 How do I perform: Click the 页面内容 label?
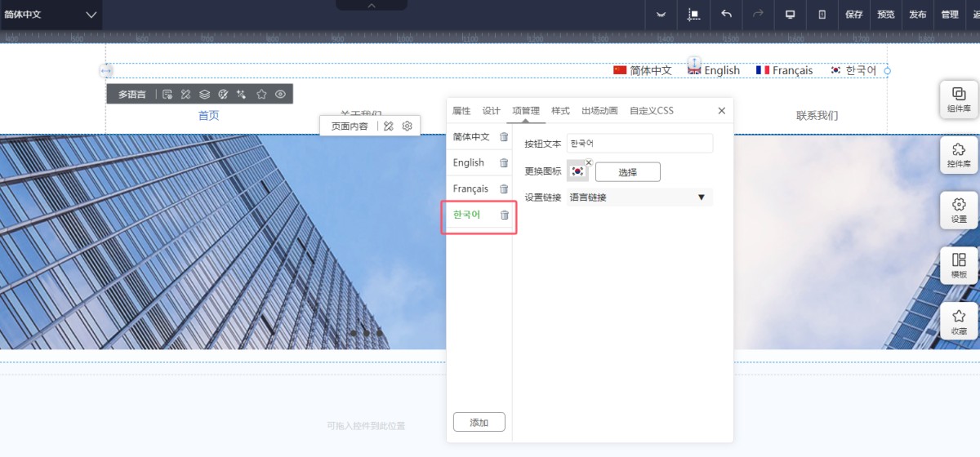[350, 126]
